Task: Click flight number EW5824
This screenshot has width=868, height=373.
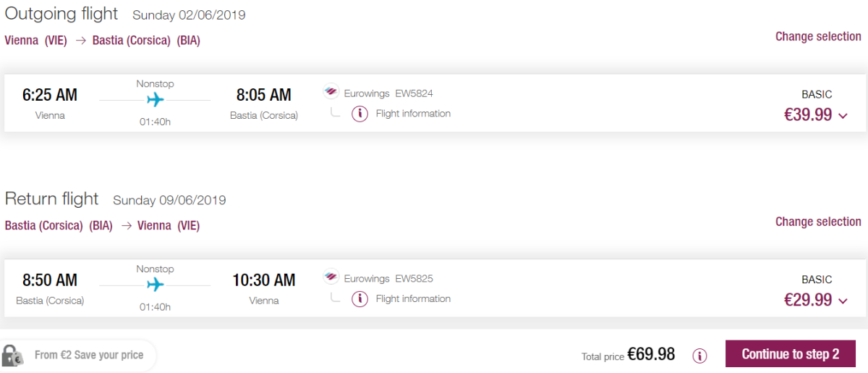Action: [414, 93]
